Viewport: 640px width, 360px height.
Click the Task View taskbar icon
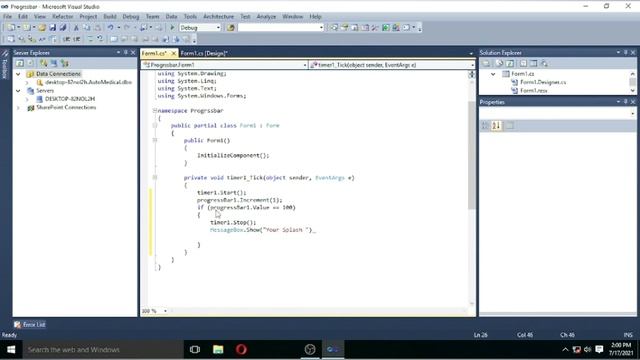click(195, 349)
